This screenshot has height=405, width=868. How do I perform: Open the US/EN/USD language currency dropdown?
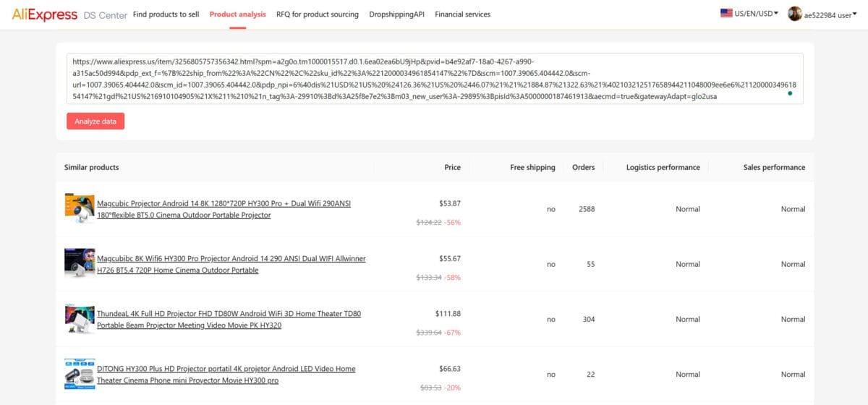click(x=749, y=14)
